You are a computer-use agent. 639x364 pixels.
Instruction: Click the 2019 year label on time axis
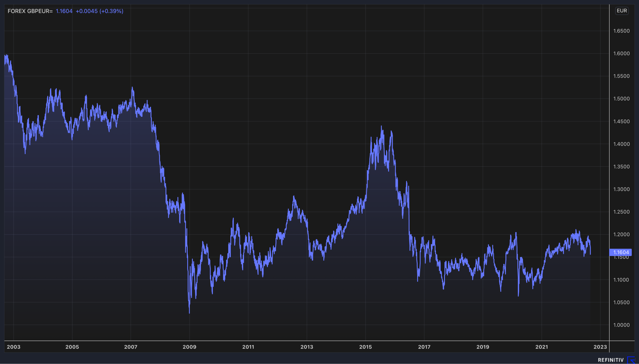(483, 347)
